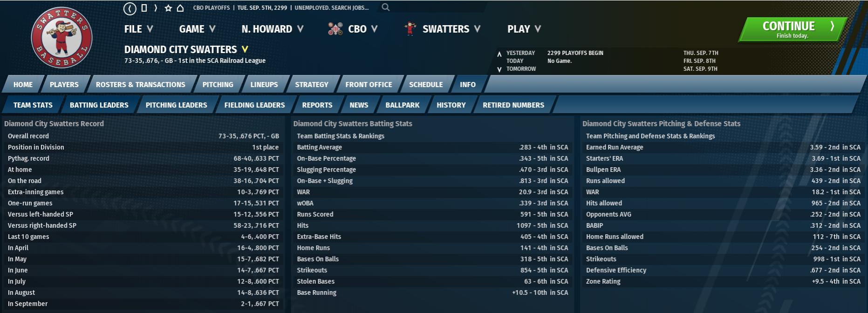Click the star bookmark icon
Image resolution: width=868 pixels, height=313 pixels.
pyautogui.click(x=168, y=8)
